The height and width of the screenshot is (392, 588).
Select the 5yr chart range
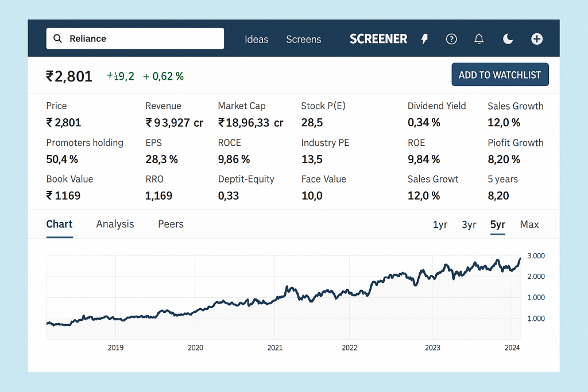tap(498, 224)
